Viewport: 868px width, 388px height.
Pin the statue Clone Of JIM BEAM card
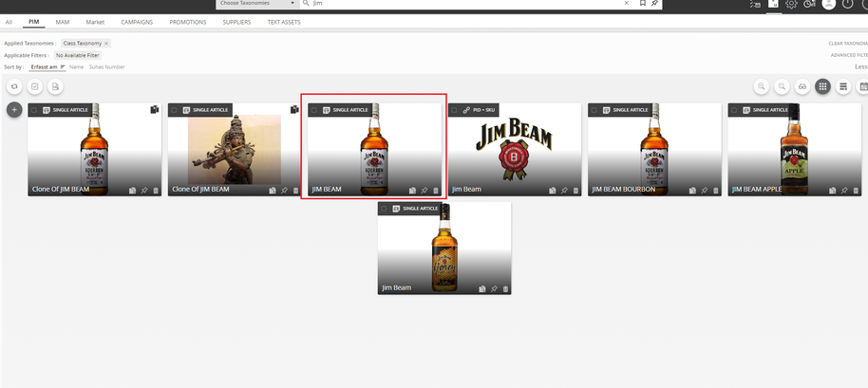(284, 190)
